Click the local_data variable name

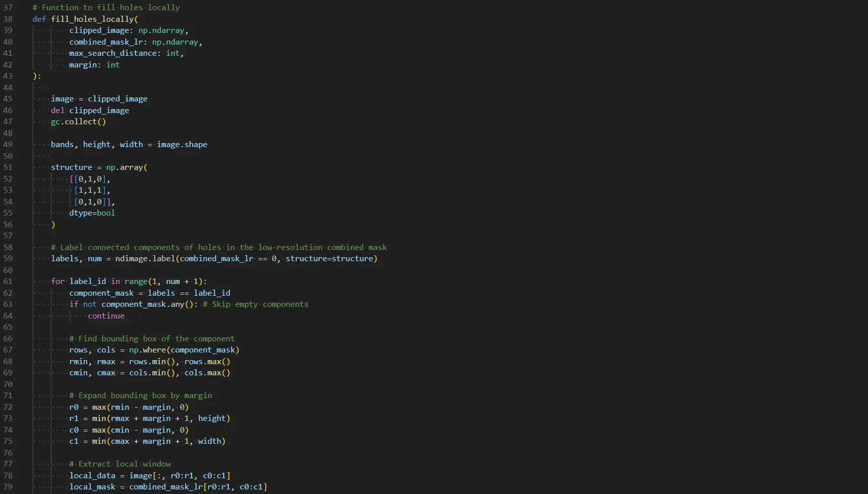92,476
